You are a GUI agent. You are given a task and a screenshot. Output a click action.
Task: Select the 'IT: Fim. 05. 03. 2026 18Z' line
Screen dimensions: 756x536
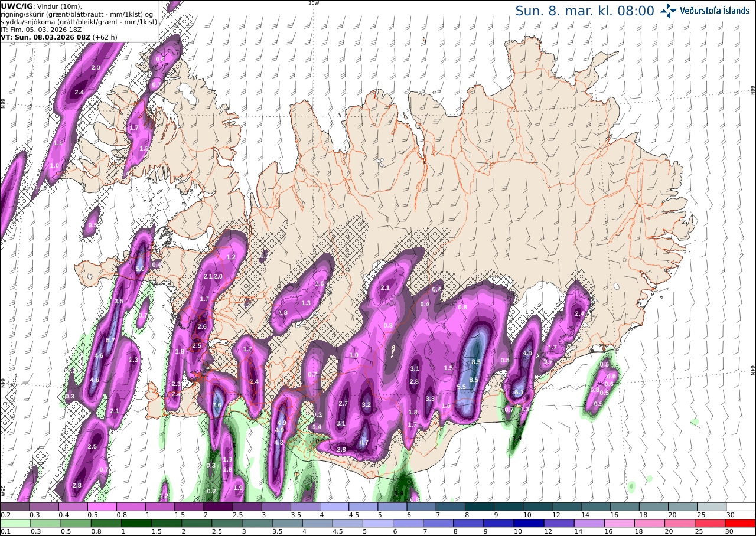click(41, 29)
